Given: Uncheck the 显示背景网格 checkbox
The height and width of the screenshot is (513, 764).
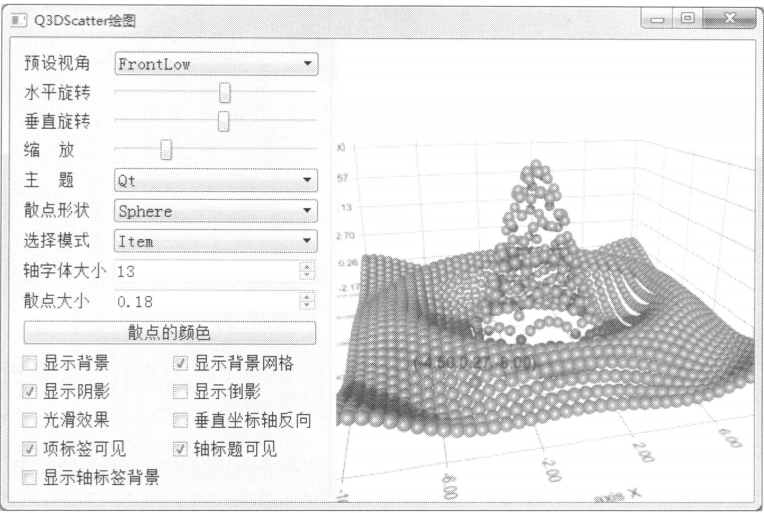Looking at the screenshot, I should tap(181, 364).
